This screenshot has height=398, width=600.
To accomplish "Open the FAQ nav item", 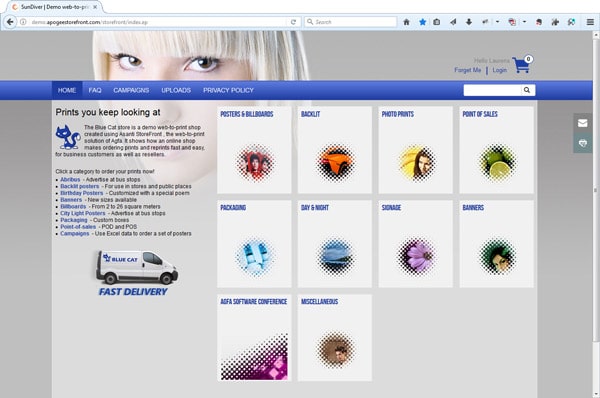I will [95, 90].
